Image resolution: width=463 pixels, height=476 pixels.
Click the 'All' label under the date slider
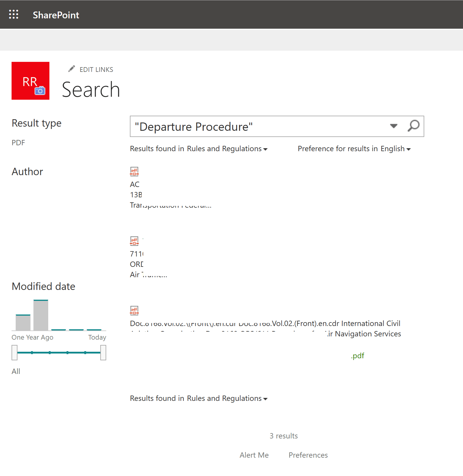click(x=16, y=371)
